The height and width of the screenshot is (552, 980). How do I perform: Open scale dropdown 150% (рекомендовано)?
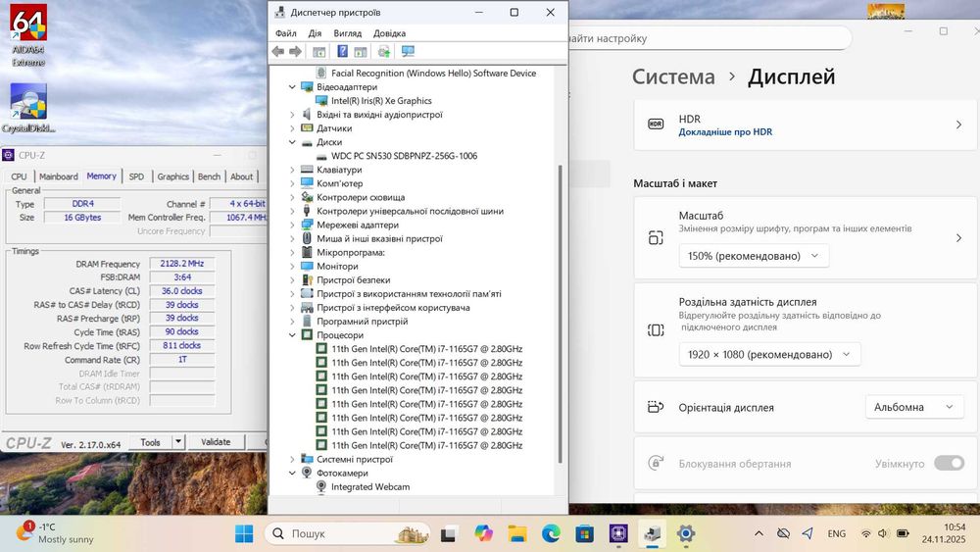pyautogui.click(x=754, y=256)
